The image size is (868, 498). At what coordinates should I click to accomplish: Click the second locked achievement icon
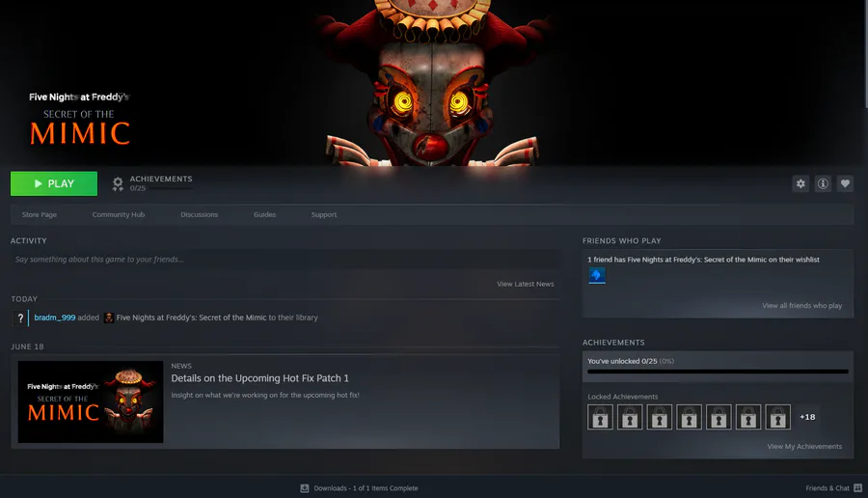(630, 417)
